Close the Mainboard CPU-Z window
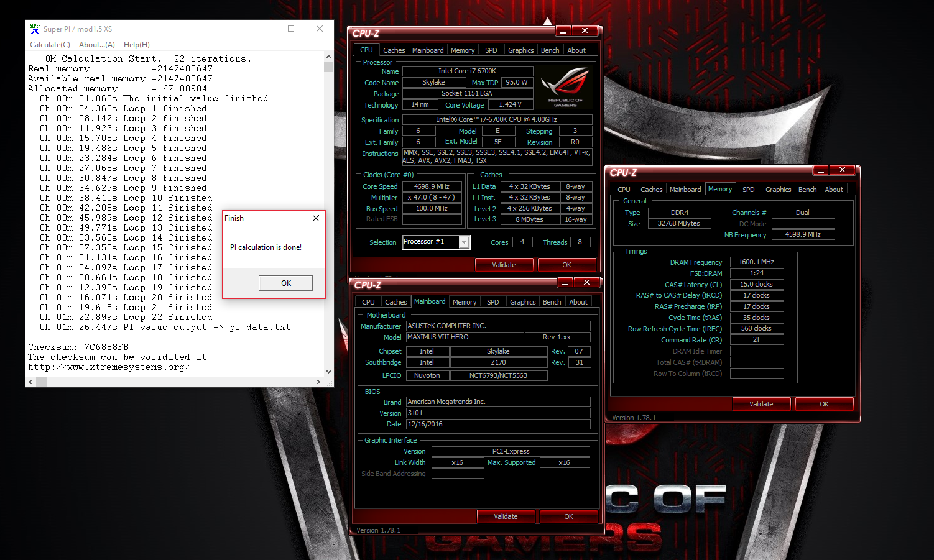The image size is (934, 560). click(586, 283)
